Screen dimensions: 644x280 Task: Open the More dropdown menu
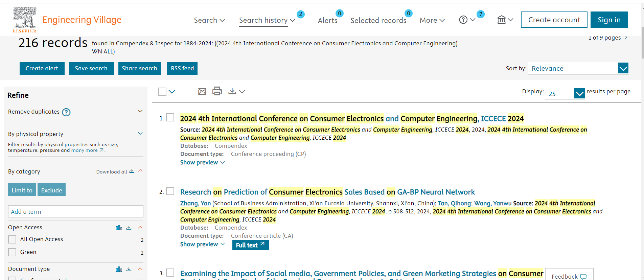click(x=432, y=20)
